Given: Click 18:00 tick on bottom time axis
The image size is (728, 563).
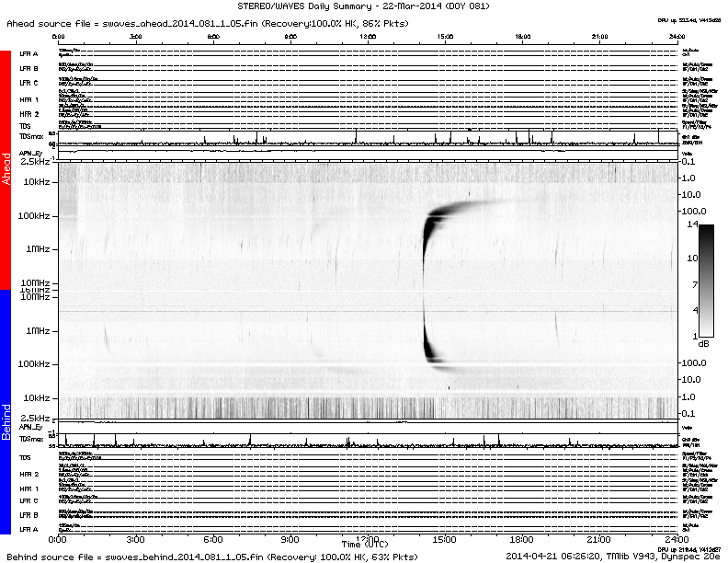Looking at the screenshot, I should (x=522, y=540).
